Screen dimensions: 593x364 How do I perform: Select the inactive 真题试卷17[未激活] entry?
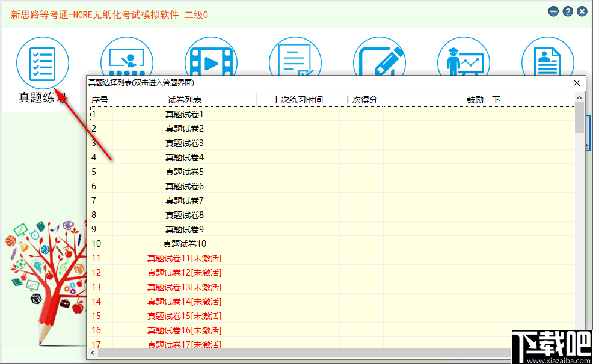point(185,344)
